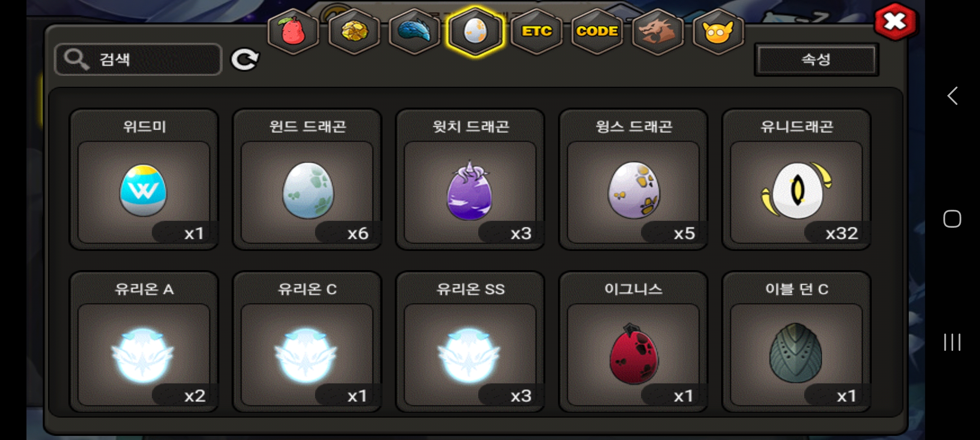Close the inventory with red X
980x440 pixels.
point(895,22)
